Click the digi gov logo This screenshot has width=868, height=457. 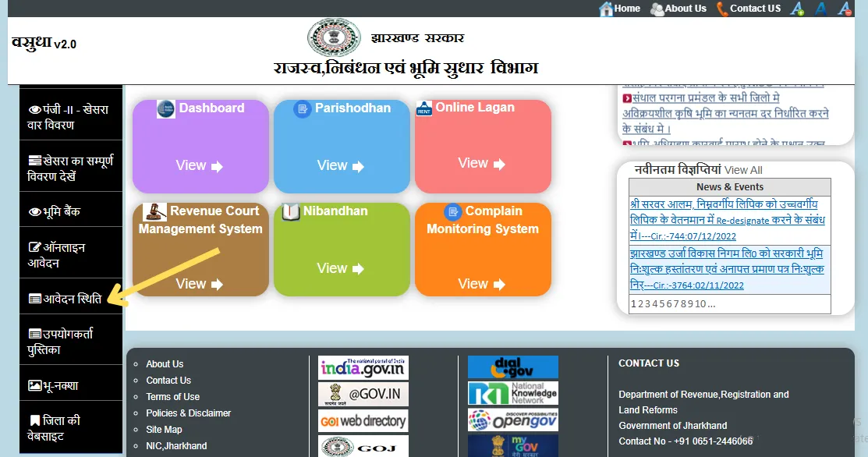point(512,367)
